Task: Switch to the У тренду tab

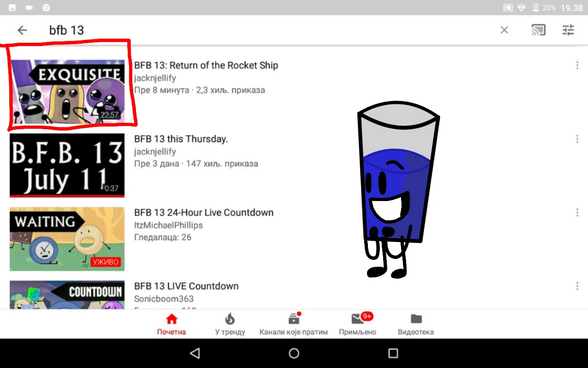Action: tap(230, 323)
